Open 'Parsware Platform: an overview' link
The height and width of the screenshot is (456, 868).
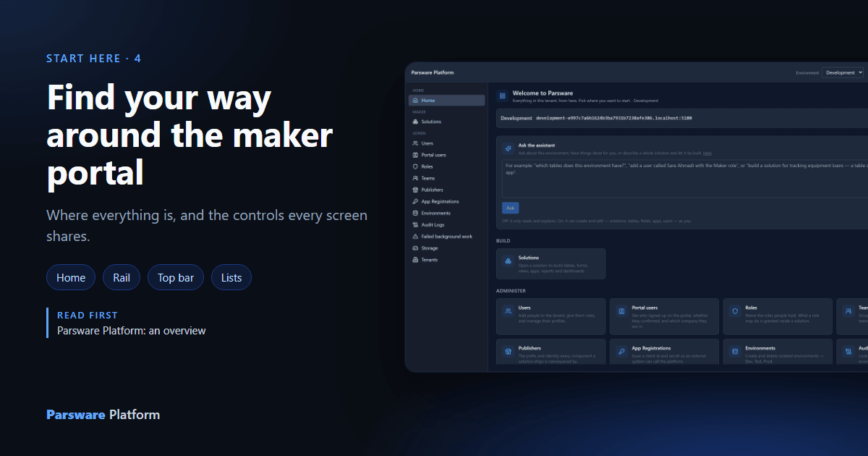click(x=132, y=331)
